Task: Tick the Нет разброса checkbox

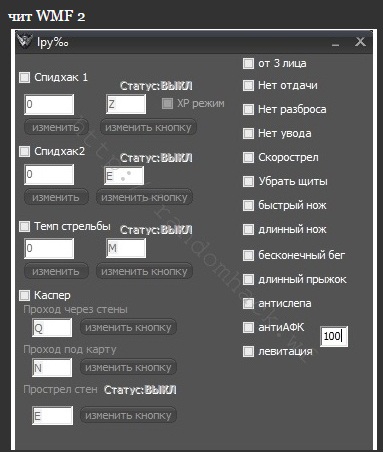Action: point(248,109)
